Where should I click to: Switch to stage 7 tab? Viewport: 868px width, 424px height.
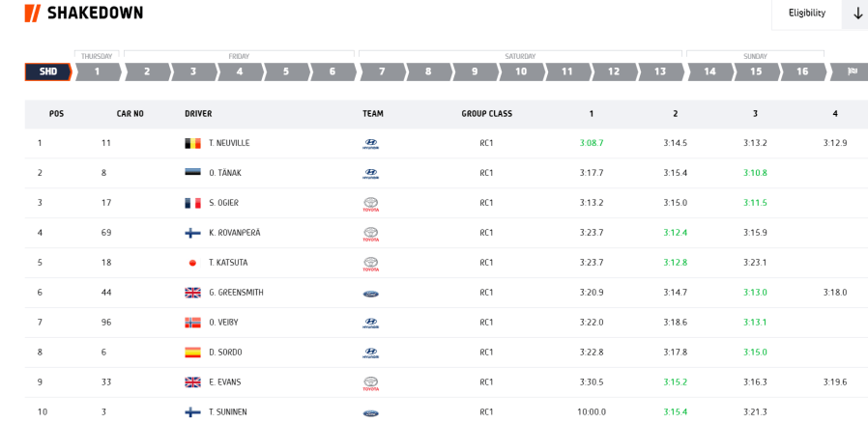tap(382, 71)
